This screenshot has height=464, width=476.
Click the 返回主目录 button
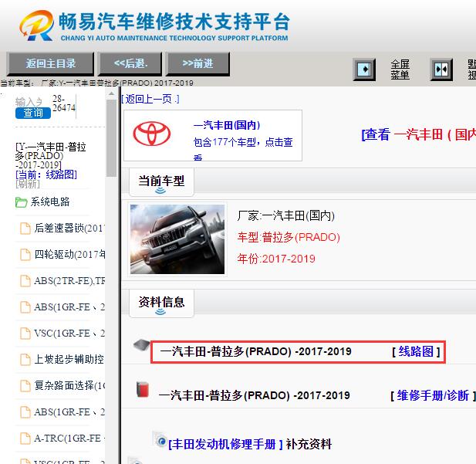tap(50, 63)
